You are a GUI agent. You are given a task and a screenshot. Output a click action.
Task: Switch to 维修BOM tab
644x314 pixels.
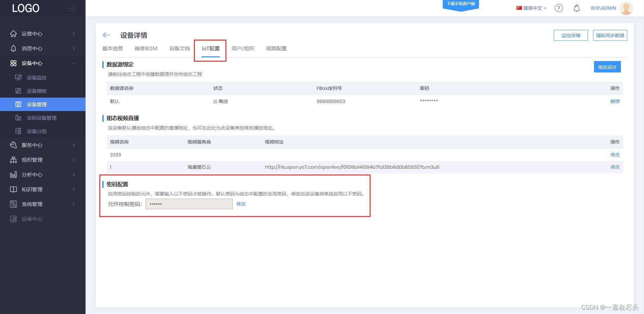tap(146, 48)
